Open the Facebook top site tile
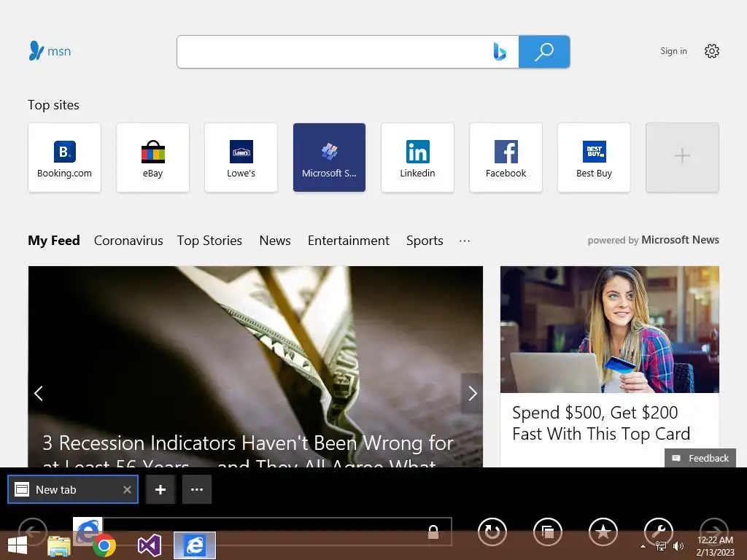 click(506, 157)
